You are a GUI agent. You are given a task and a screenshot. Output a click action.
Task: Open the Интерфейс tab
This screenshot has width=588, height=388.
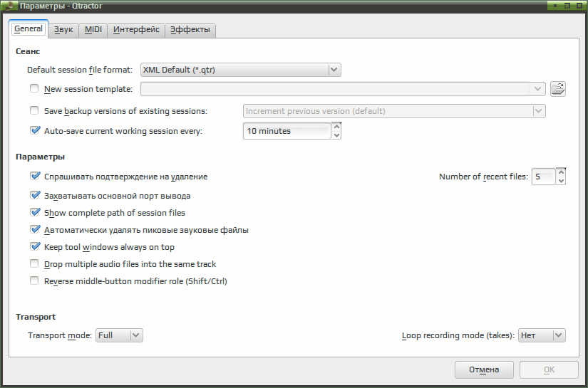(x=136, y=30)
